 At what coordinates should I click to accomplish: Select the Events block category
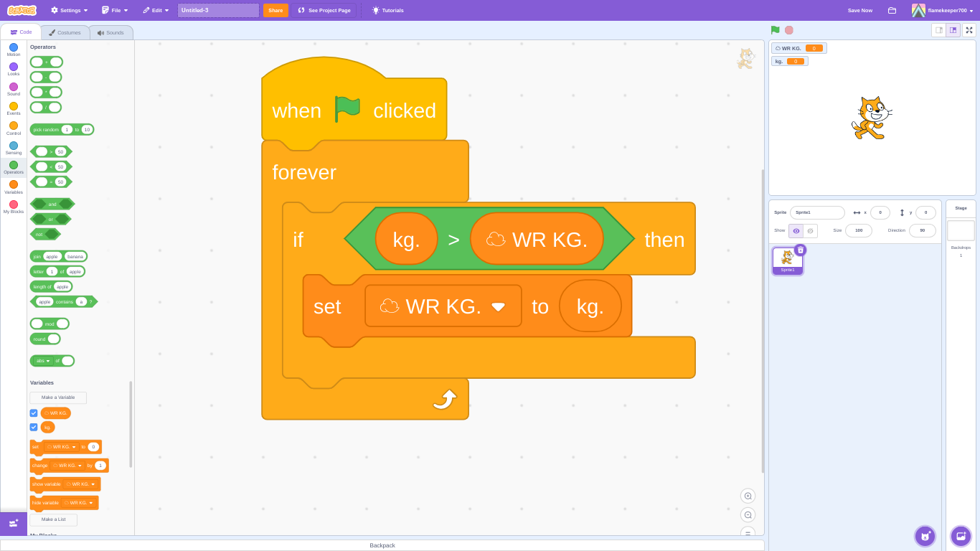pyautogui.click(x=14, y=109)
